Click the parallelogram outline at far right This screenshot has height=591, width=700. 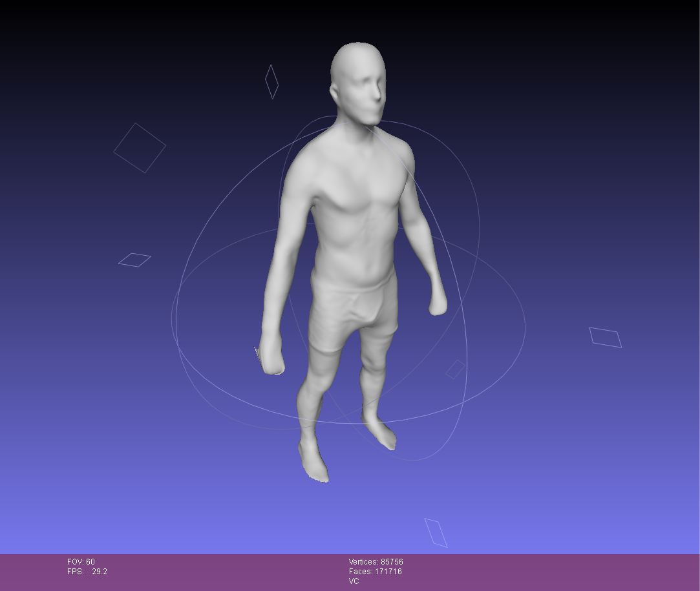606,338
